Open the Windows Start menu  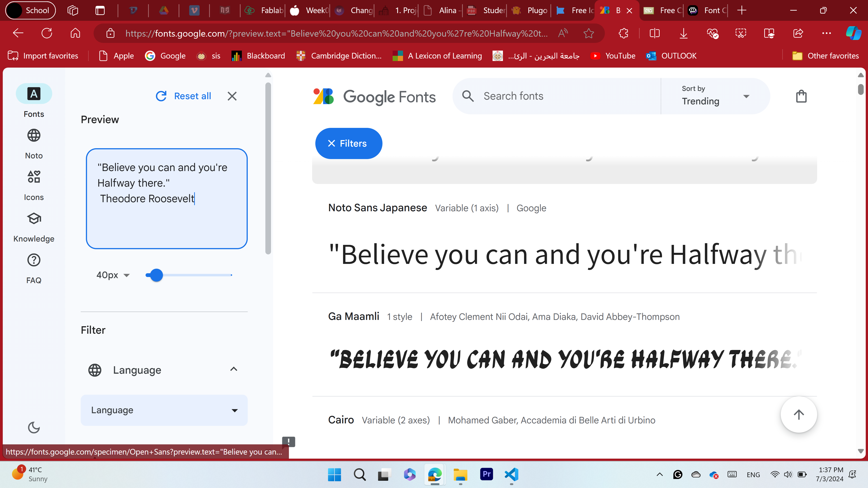pos(334,474)
